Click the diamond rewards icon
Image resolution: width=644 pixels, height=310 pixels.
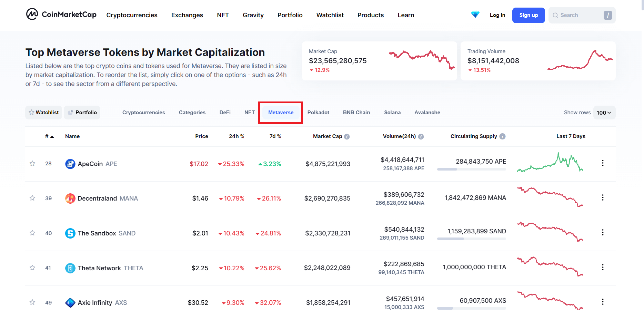475,15
